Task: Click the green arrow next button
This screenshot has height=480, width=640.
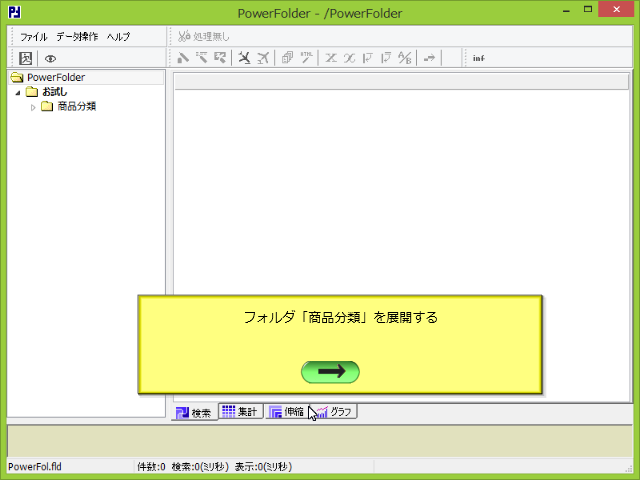Action: tap(330, 372)
